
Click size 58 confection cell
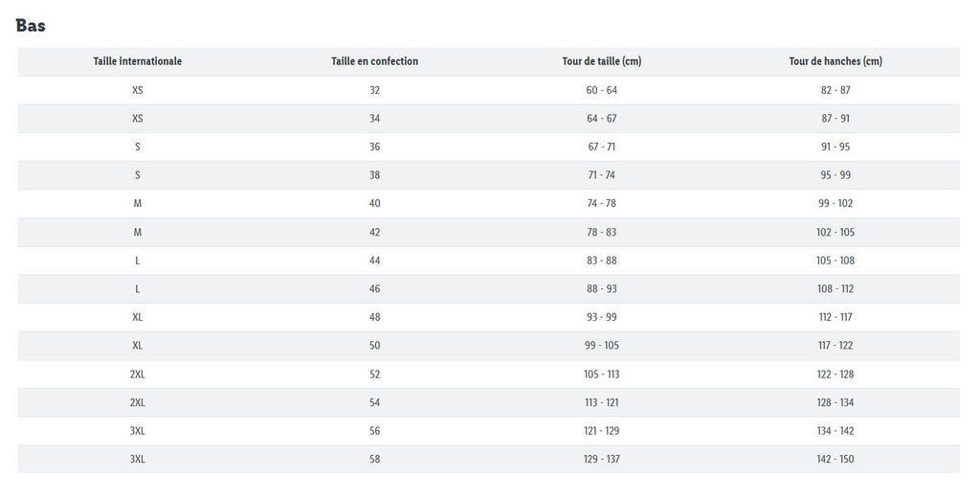click(x=374, y=459)
